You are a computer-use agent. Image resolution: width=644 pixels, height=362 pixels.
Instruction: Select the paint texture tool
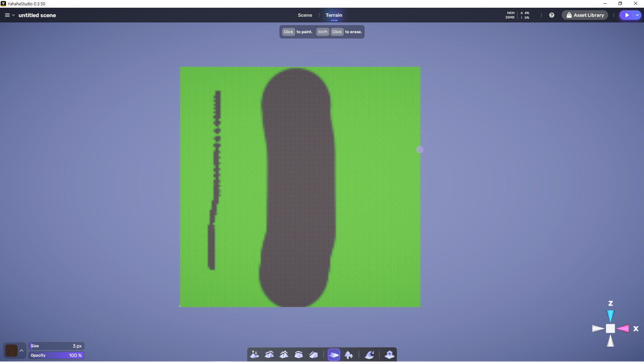[x=334, y=355]
